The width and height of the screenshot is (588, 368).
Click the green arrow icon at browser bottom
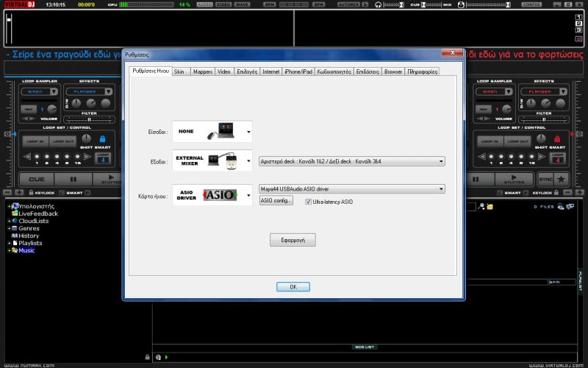coord(167,357)
